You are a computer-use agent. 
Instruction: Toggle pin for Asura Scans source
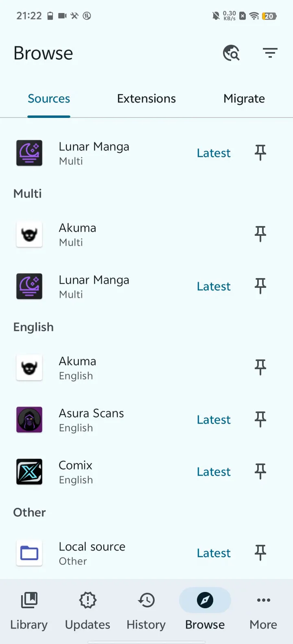(260, 420)
